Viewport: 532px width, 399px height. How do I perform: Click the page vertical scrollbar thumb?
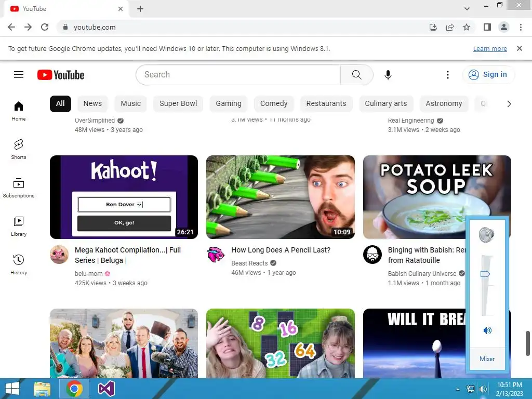coord(528,343)
